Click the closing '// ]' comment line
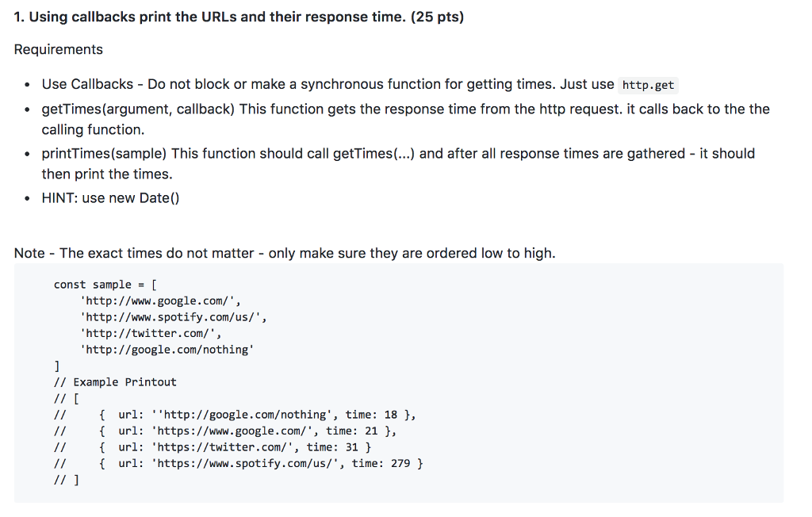 [x=67, y=481]
